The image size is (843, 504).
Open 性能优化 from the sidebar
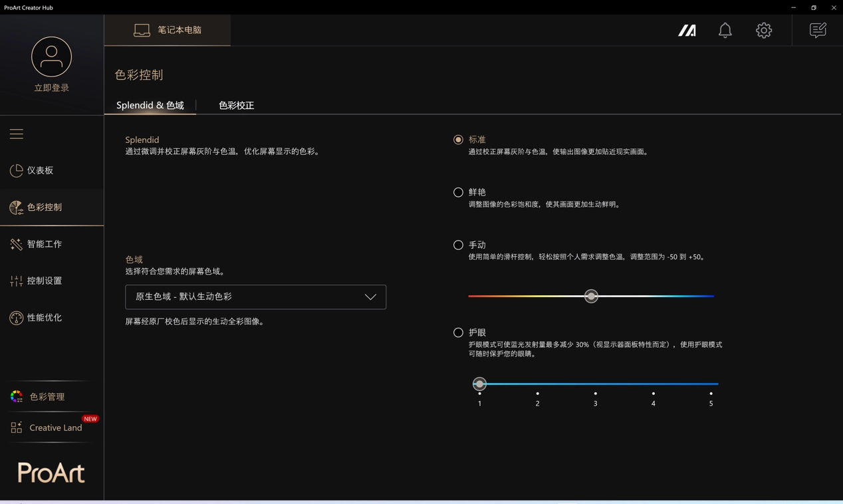pyautogui.click(x=44, y=318)
